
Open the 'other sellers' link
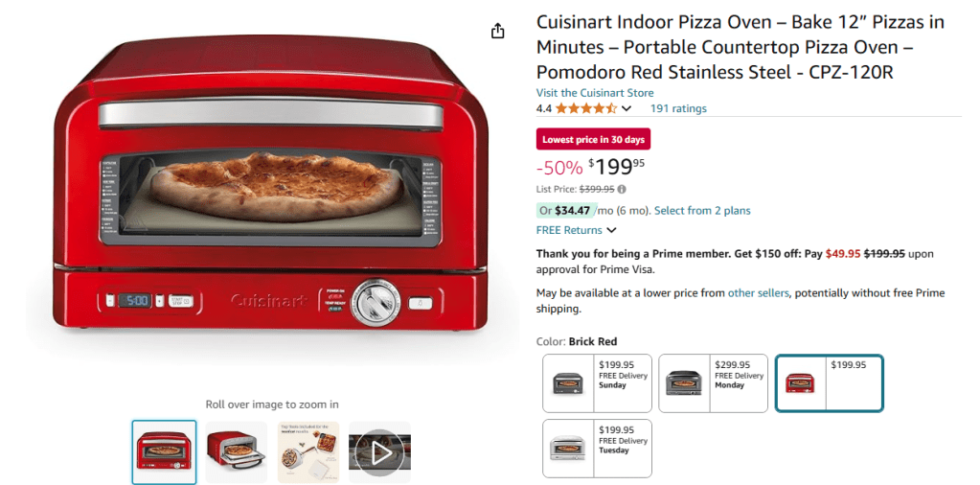click(x=757, y=293)
